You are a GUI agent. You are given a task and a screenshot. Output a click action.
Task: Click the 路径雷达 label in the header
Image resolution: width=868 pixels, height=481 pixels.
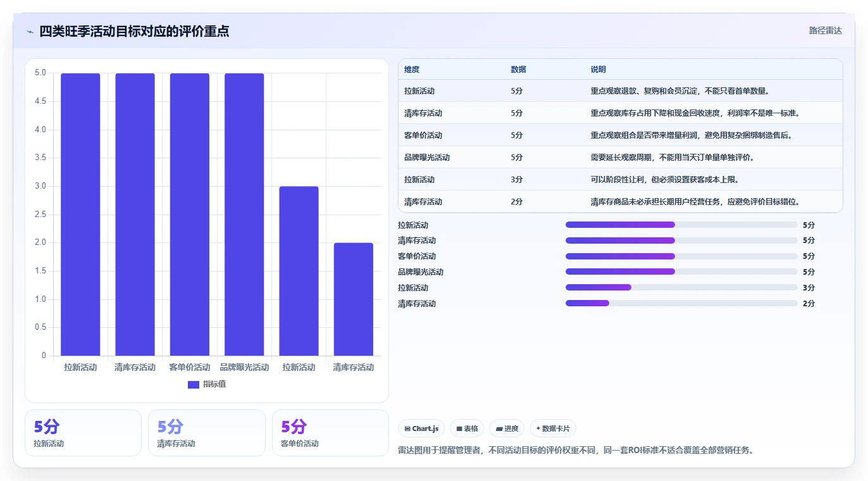(826, 30)
